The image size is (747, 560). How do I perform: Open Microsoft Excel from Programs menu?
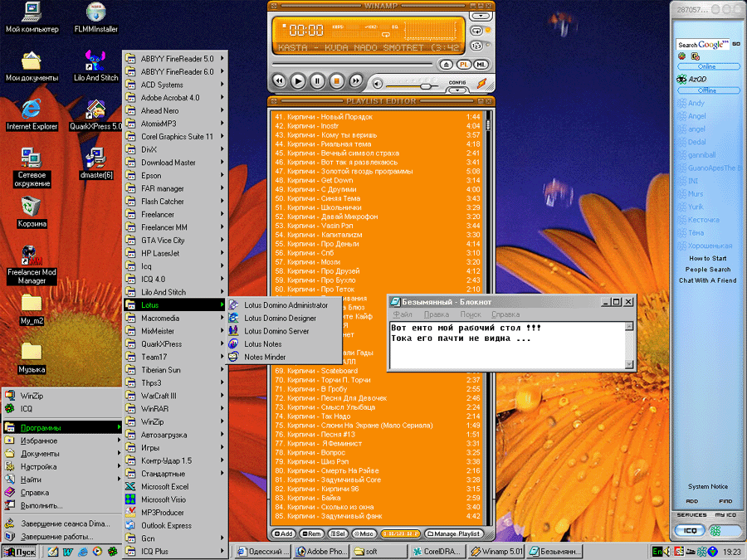pyautogui.click(x=175, y=486)
